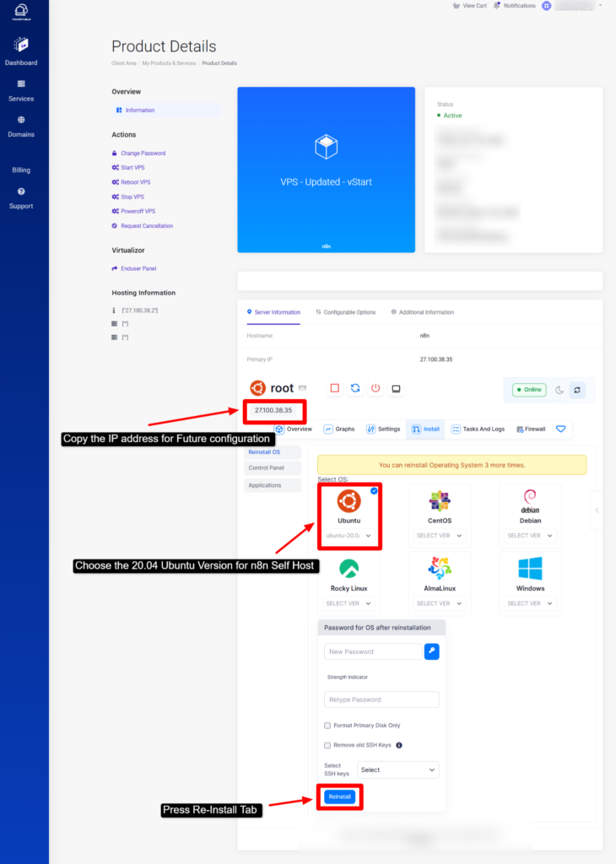Select the AlmaLinux OS logo
This screenshot has height=864, width=616.
point(440,569)
